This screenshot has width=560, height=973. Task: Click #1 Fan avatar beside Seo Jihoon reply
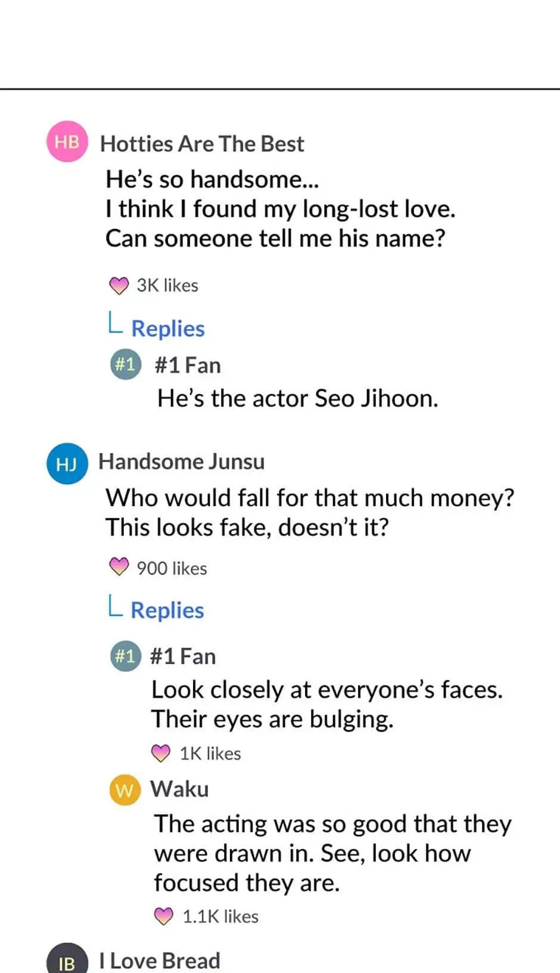125,364
